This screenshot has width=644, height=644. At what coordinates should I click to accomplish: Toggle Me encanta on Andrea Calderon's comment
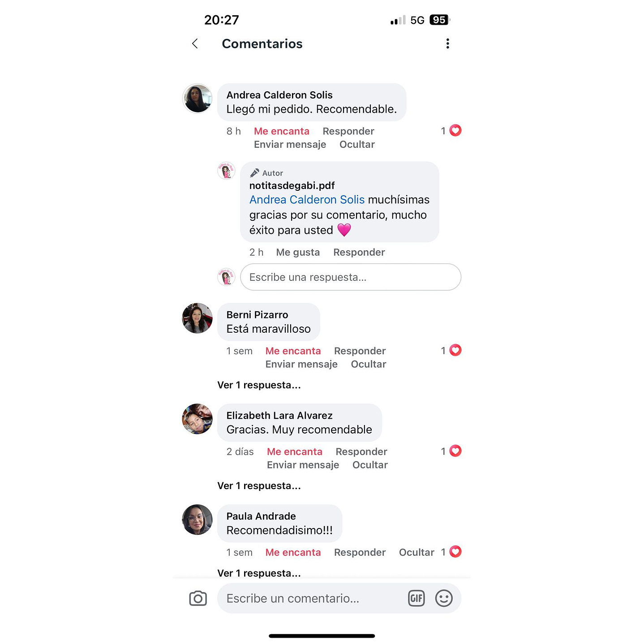coord(282,131)
